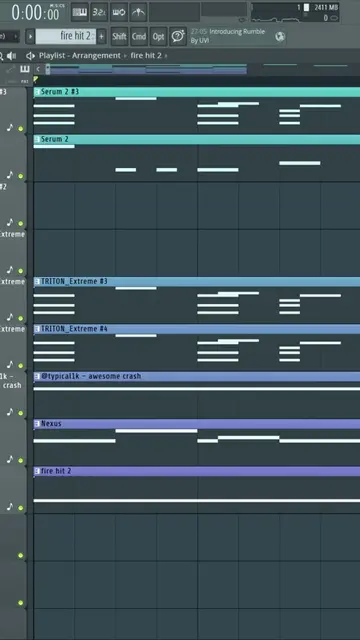Click the note icon on Serum 2 track
Screen dimensions: 360x640
click(10, 175)
